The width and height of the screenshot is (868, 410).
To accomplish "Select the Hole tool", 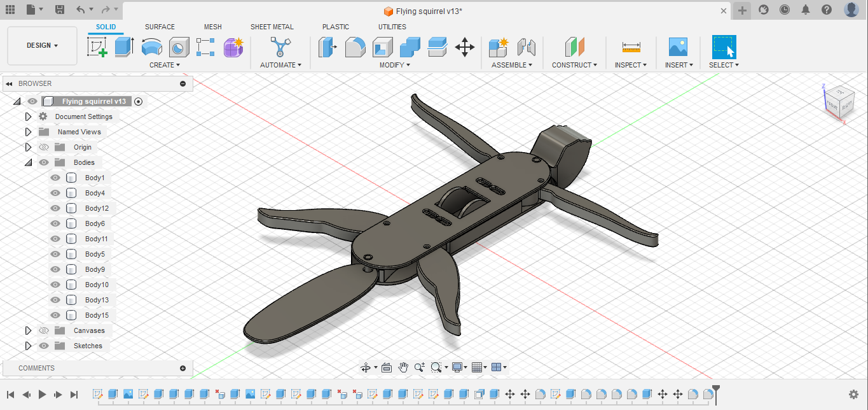I will 179,47.
